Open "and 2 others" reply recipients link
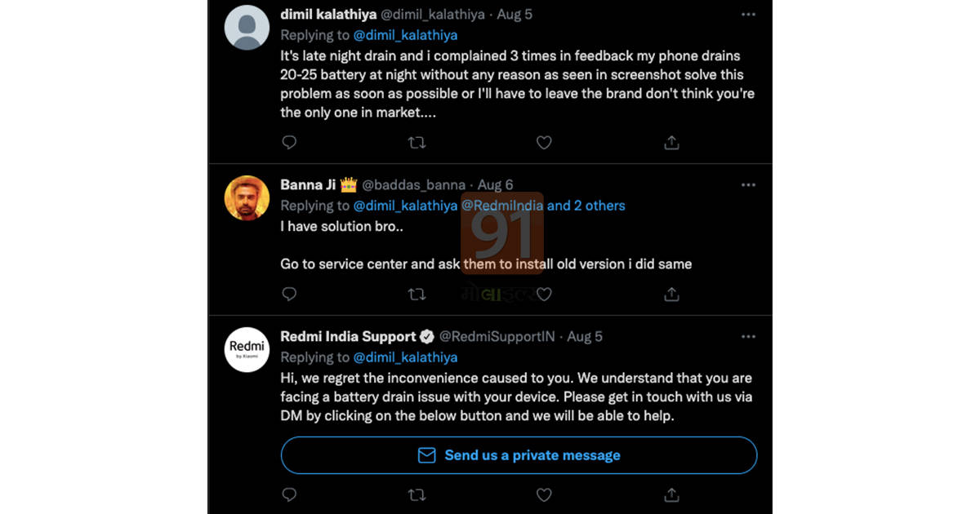The image size is (980, 514). (x=586, y=206)
